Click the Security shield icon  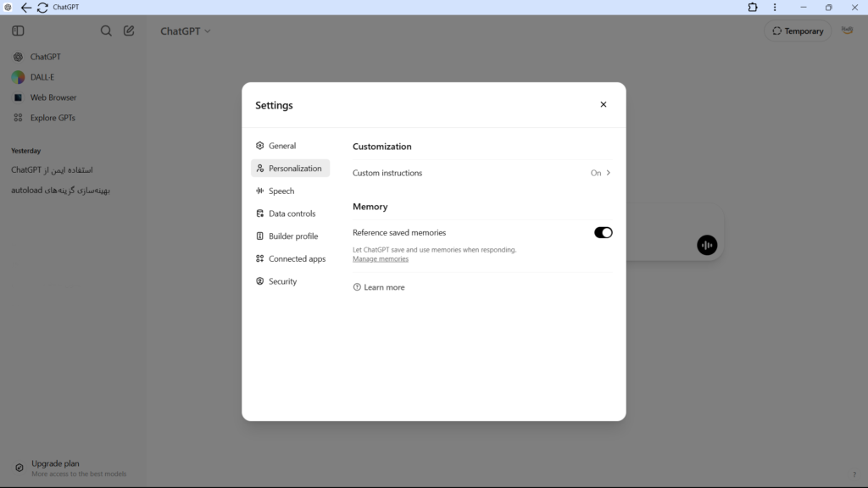click(259, 281)
